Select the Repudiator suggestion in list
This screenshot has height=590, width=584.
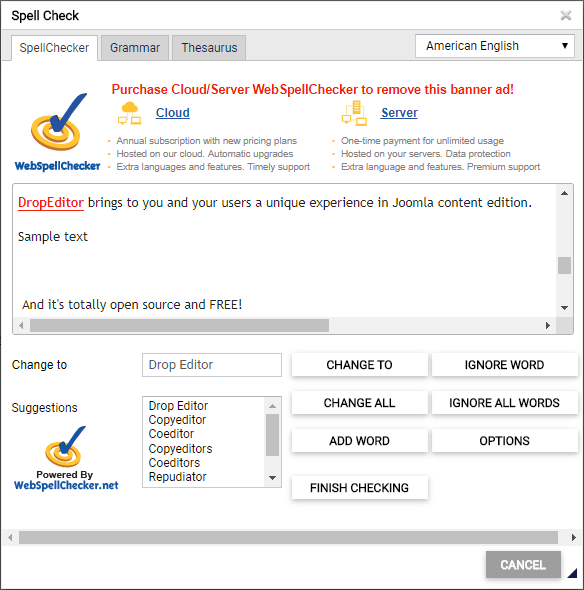(x=177, y=477)
